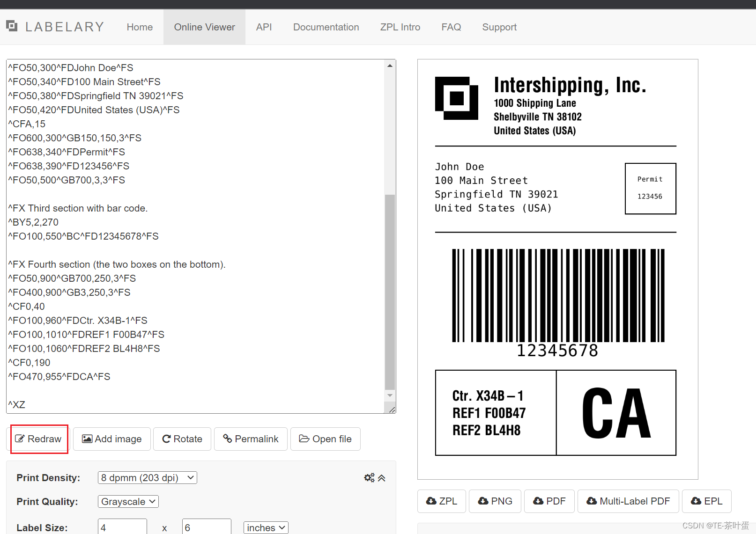Click the ^FO50,500^GB700,3,3^FS line
This screenshot has width=756, height=534.
(67, 180)
